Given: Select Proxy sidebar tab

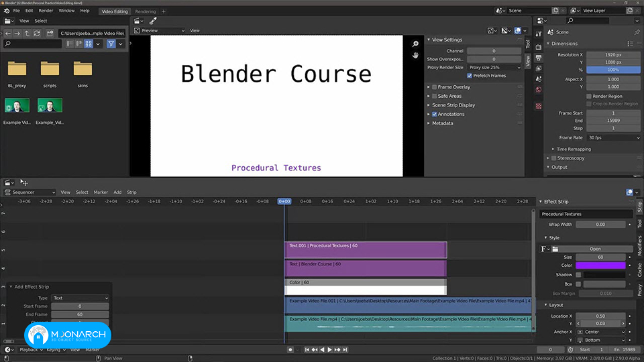Looking at the screenshot, I should 640,290.
